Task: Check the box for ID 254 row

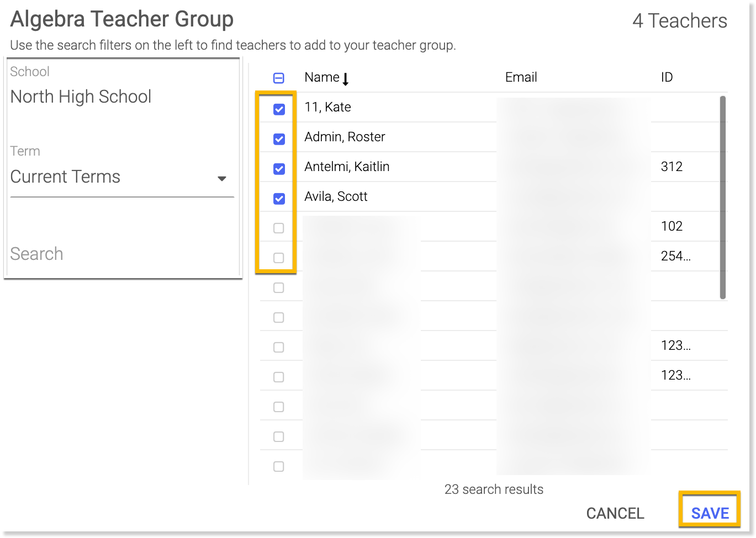Action: (x=279, y=258)
